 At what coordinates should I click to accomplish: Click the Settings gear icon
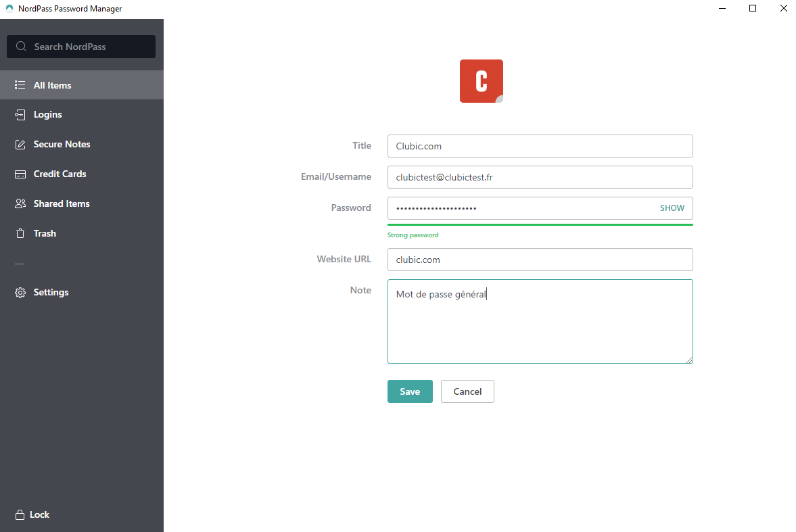(20, 293)
